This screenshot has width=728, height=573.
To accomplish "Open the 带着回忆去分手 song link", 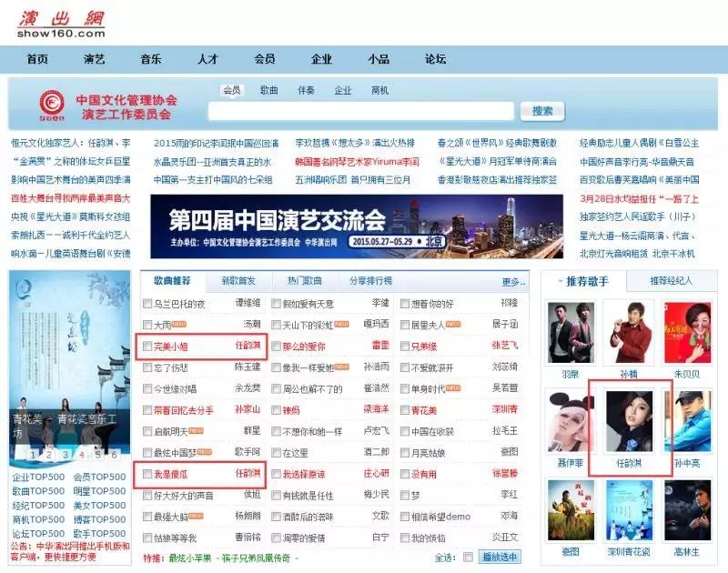I will point(184,410).
